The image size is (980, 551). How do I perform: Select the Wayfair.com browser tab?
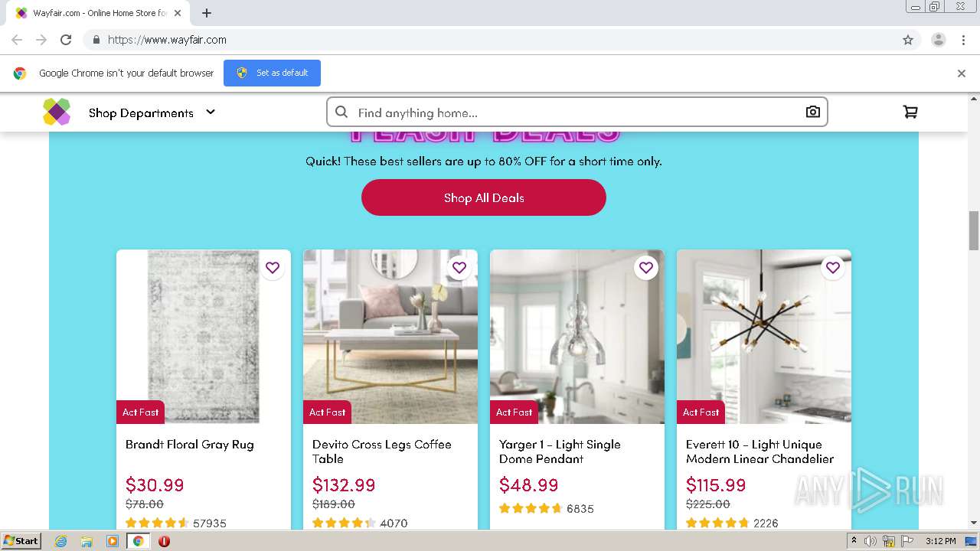[97, 13]
